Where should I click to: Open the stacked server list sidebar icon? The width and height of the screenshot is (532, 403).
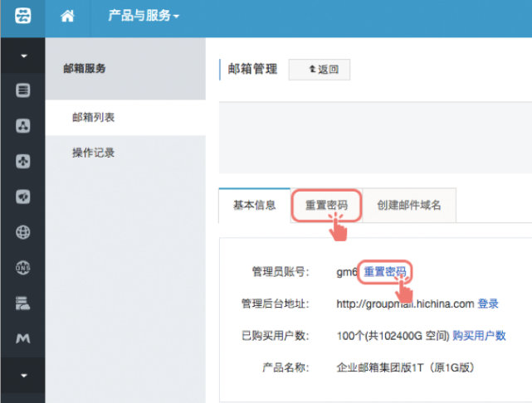coord(23,90)
